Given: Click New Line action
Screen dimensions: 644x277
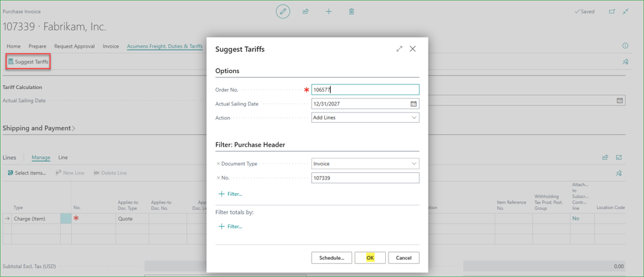Looking at the screenshot, I should (x=70, y=173).
